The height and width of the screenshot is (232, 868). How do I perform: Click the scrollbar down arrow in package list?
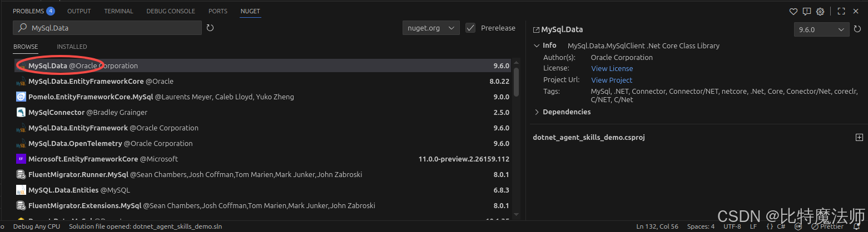516,214
